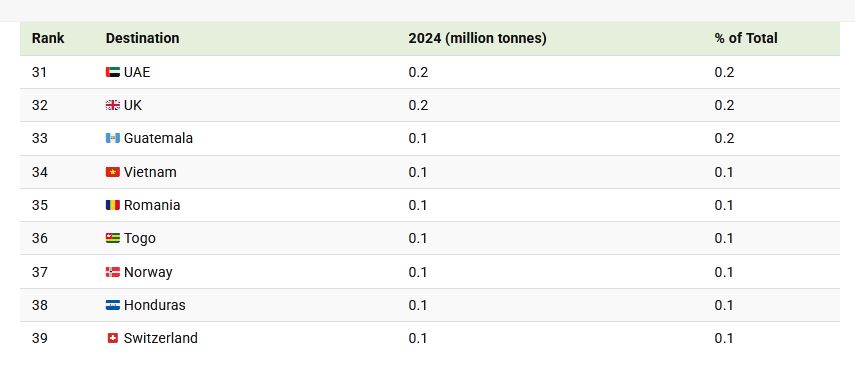Screen dimensions: 855x377
Task: Click Togo's 2024 tonnes value
Action: [x=418, y=238]
